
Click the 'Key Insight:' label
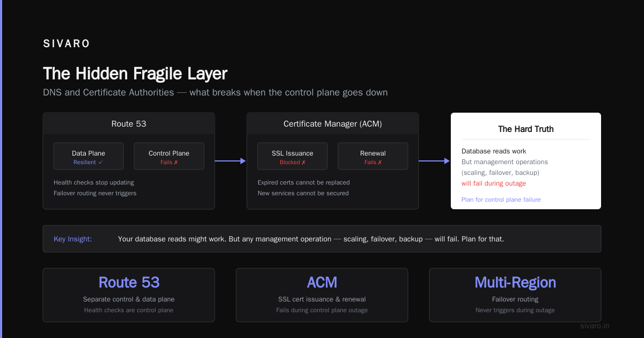pyautogui.click(x=73, y=239)
